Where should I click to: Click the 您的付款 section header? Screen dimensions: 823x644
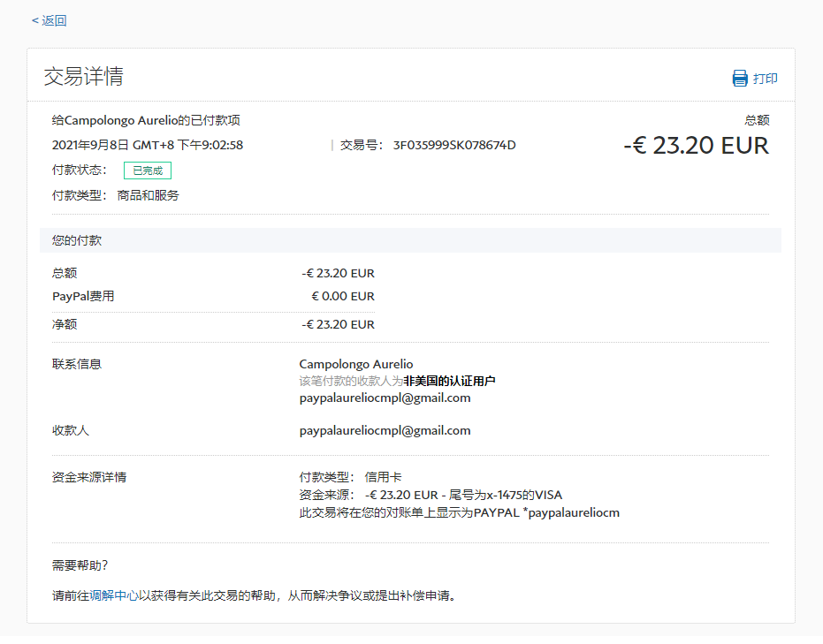pyautogui.click(x=78, y=240)
